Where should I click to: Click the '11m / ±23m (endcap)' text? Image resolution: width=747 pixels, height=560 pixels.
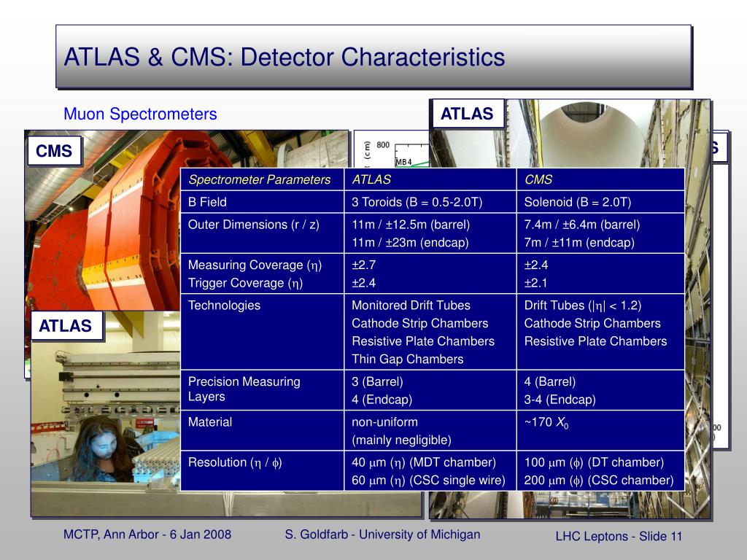click(x=410, y=242)
